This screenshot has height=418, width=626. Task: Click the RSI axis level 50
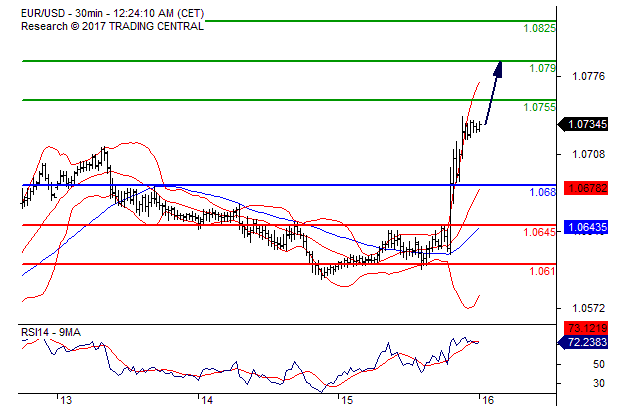(x=599, y=364)
